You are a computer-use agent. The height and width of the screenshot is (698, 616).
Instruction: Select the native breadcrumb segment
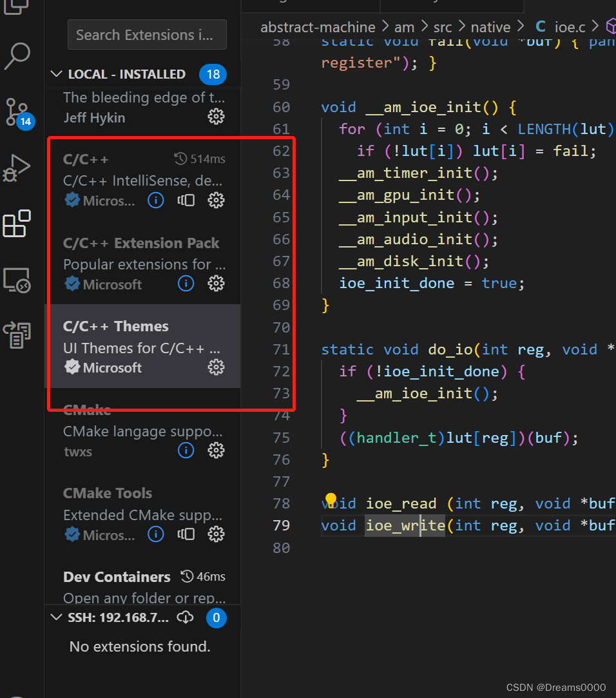[x=490, y=27]
